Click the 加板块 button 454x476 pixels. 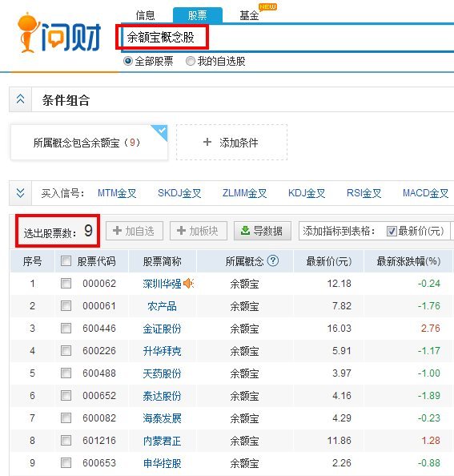[199, 231]
